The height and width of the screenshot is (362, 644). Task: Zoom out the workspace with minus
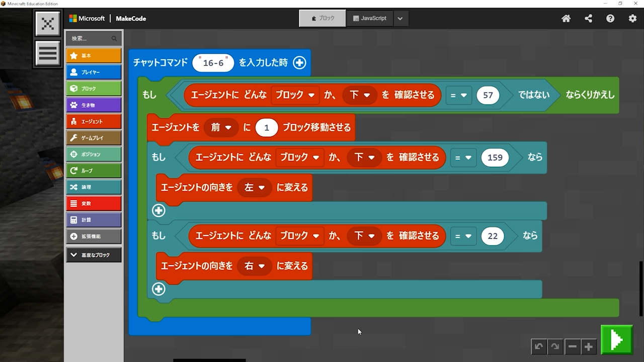(x=572, y=346)
